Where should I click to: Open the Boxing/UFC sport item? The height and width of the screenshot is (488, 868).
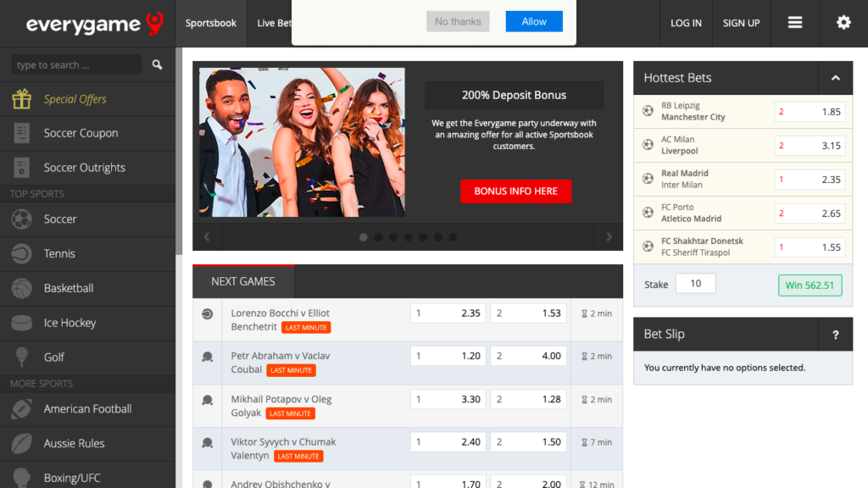[87, 475]
